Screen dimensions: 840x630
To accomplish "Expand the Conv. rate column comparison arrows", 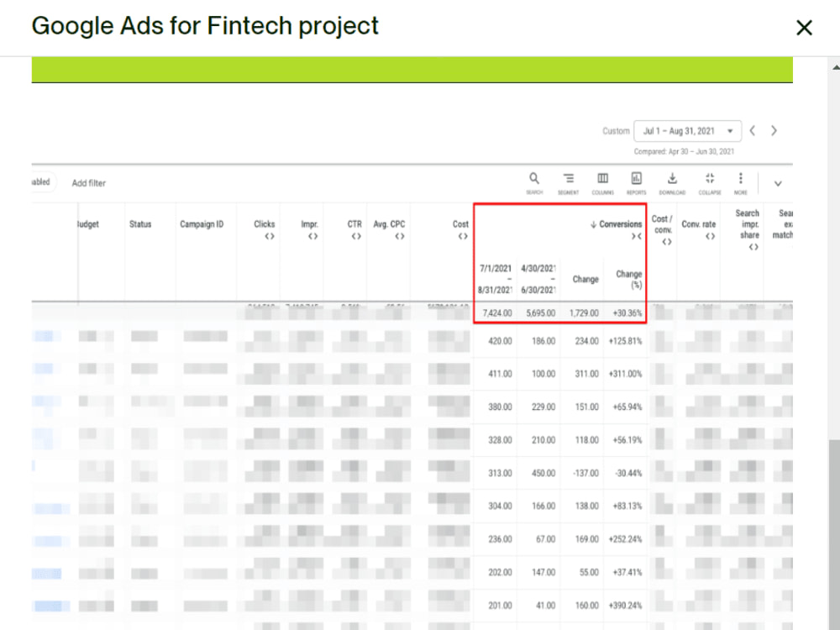I will click(710, 236).
